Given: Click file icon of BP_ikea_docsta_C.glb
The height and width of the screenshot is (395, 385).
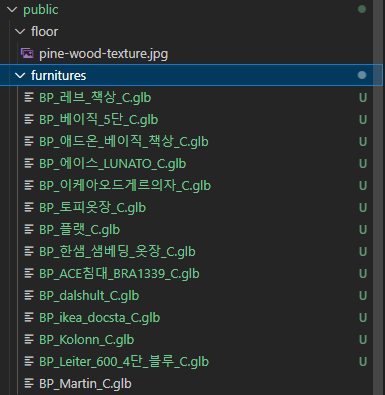Looking at the screenshot, I should coord(29,317).
